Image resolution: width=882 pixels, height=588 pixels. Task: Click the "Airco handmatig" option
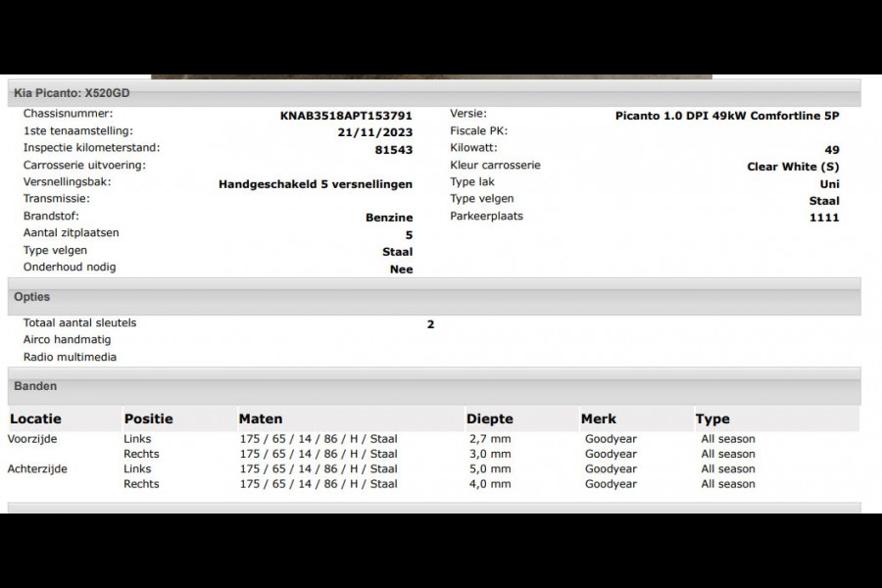click(67, 339)
